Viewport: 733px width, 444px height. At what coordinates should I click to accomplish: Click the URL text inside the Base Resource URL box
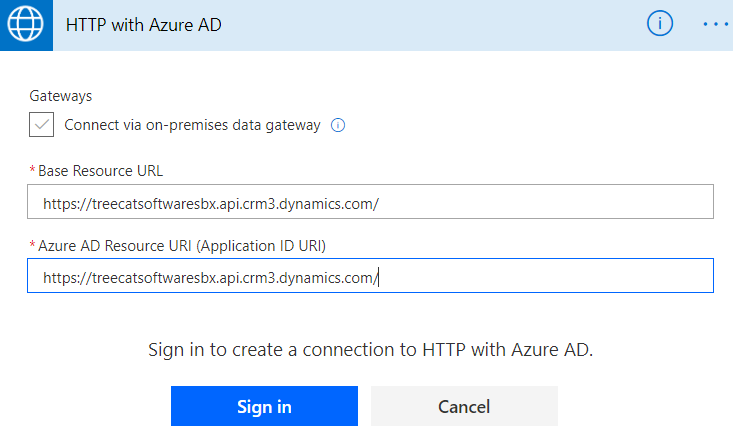coord(210,203)
